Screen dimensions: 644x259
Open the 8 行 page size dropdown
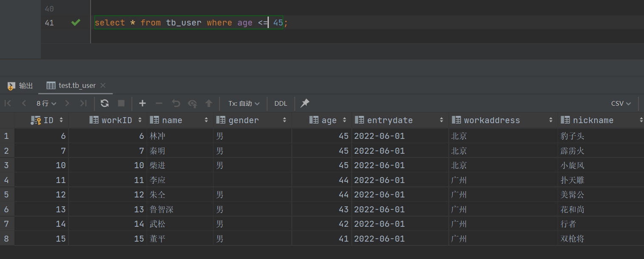click(46, 103)
